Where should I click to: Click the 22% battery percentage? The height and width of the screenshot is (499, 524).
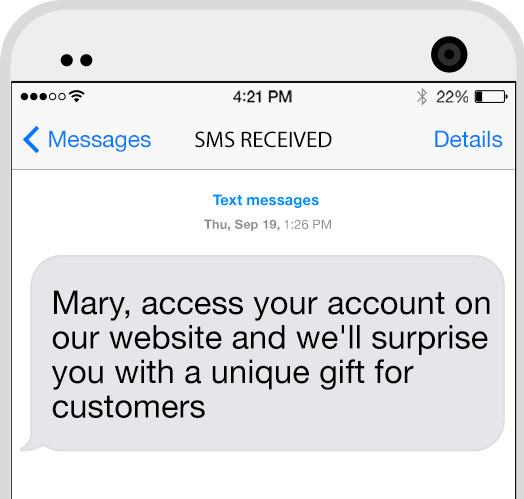[x=452, y=97]
